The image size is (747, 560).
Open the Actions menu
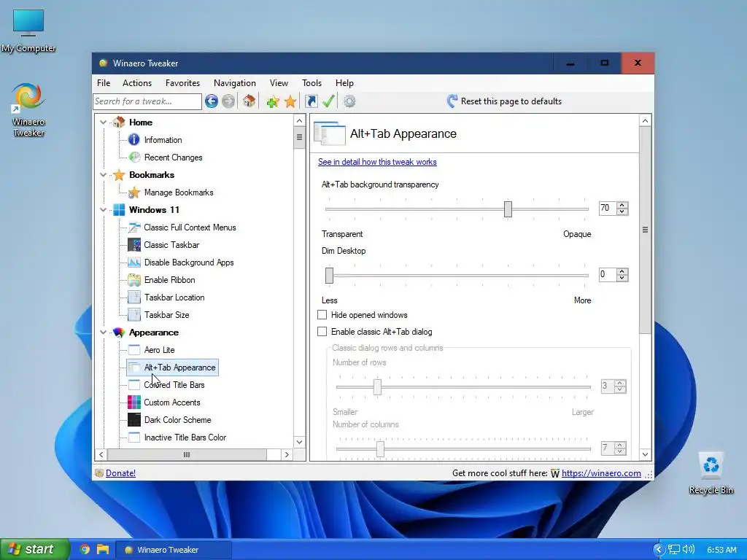click(x=136, y=83)
